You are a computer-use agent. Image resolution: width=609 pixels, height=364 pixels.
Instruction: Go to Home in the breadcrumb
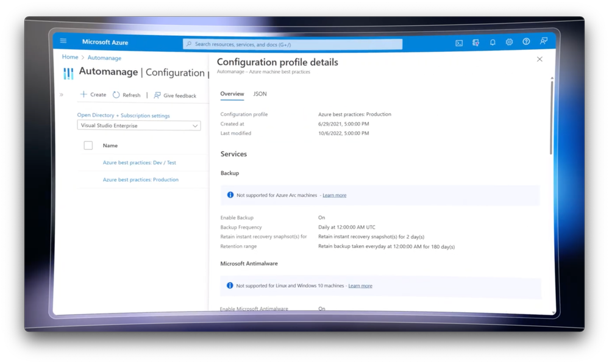coord(70,57)
